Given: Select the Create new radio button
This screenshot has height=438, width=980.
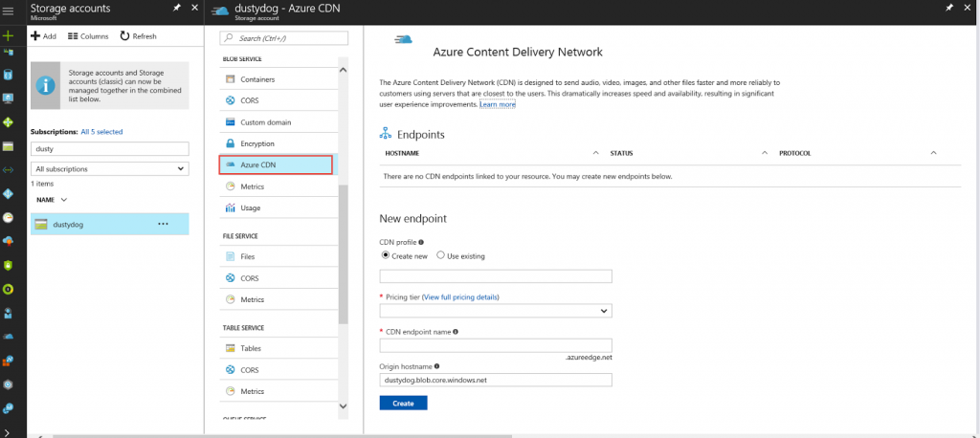Looking at the screenshot, I should coord(386,255).
